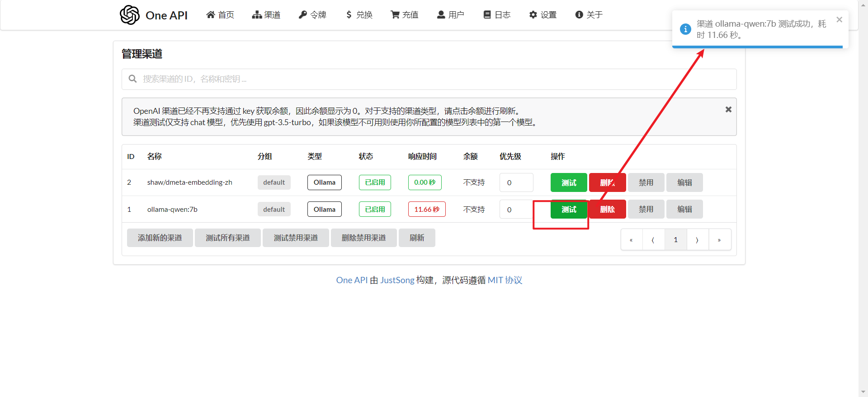Go to the last page arrow
This screenshot has width=868, height=397.
(x=719, y=240)
